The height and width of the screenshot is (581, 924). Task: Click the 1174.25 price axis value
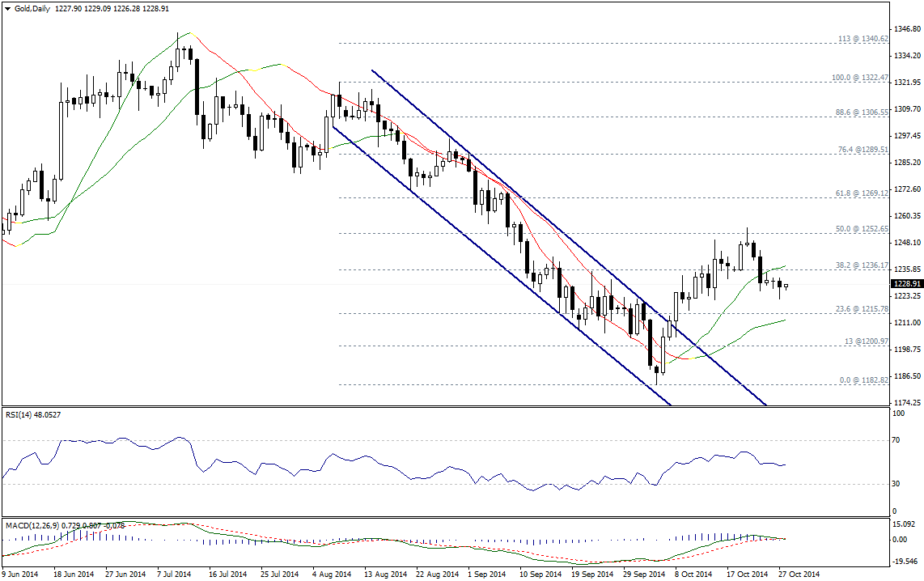point(907,403)
